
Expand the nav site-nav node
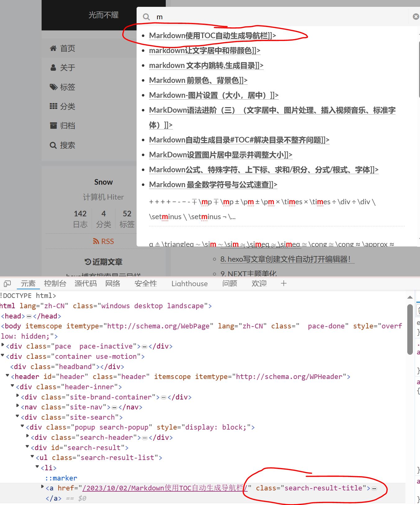[18, 406]
